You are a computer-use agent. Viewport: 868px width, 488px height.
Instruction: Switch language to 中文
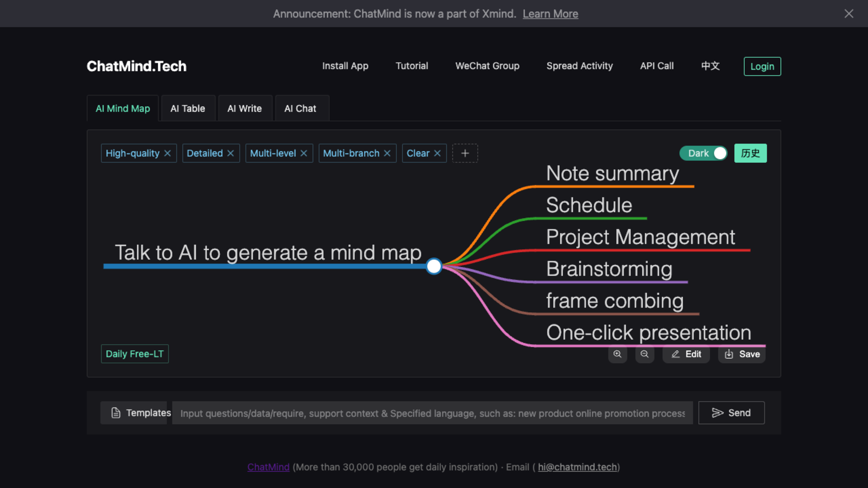point(710,66)
